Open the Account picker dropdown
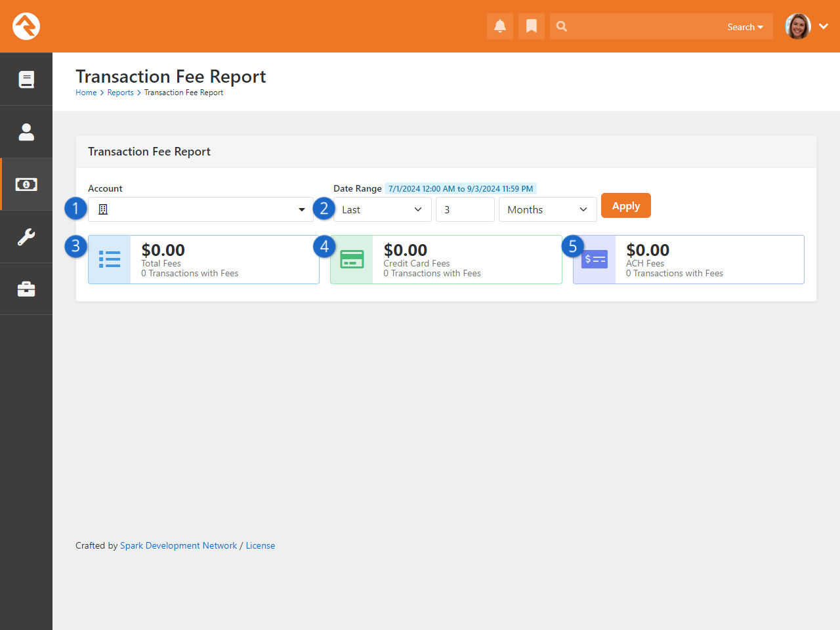The image size is (840, 630). 201,209
